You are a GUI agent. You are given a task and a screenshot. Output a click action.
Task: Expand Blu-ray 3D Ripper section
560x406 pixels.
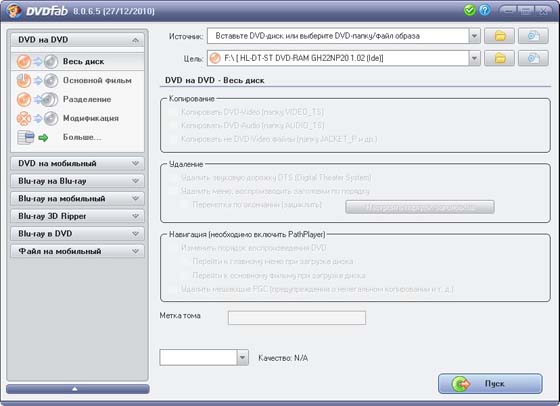coord(78,216)
